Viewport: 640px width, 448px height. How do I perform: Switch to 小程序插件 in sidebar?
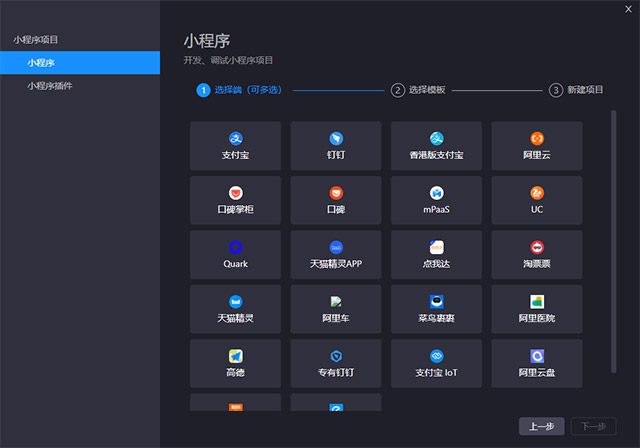pyautogui.click(x=80, y=86)
